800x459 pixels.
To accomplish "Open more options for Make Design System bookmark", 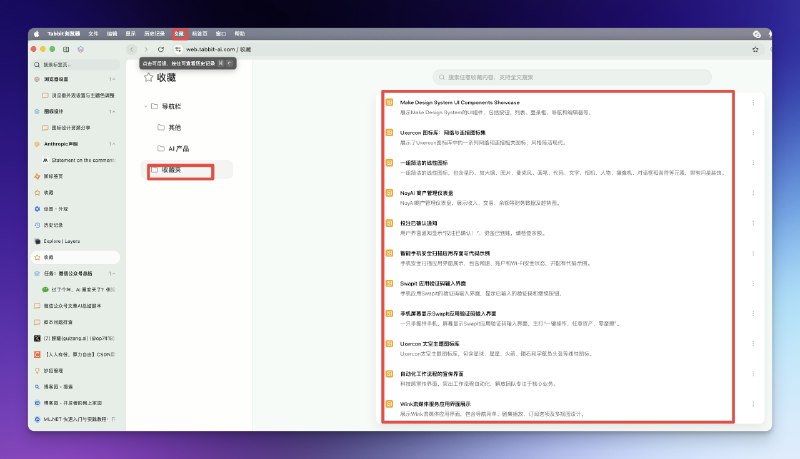I will click(x=752, y=102).
